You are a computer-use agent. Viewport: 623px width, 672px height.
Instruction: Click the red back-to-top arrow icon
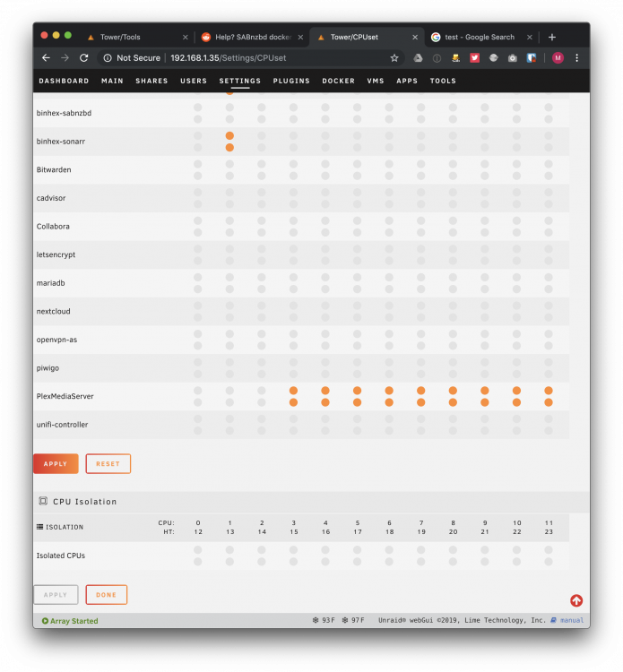(x=576, y=600)
